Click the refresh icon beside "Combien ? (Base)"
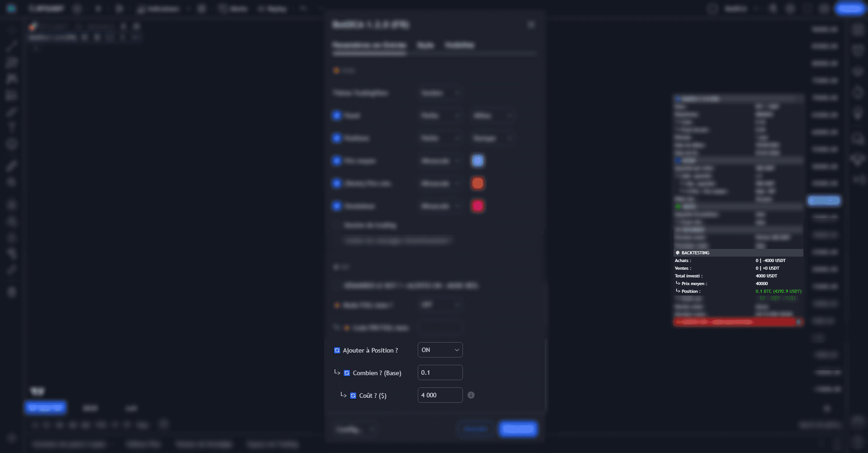The width and height of the screenshot is (868, 453). pyautogui.click(x=347, y=373)
